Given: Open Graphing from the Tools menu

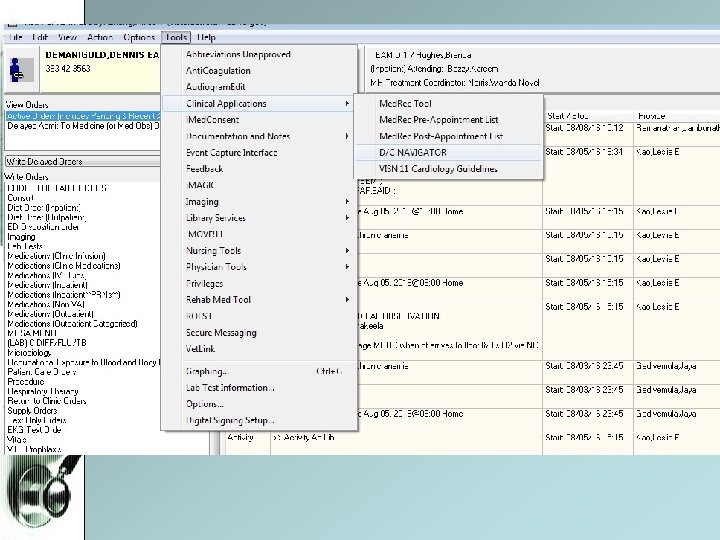Looking at the screenshot, I should (x=259, y=371).
